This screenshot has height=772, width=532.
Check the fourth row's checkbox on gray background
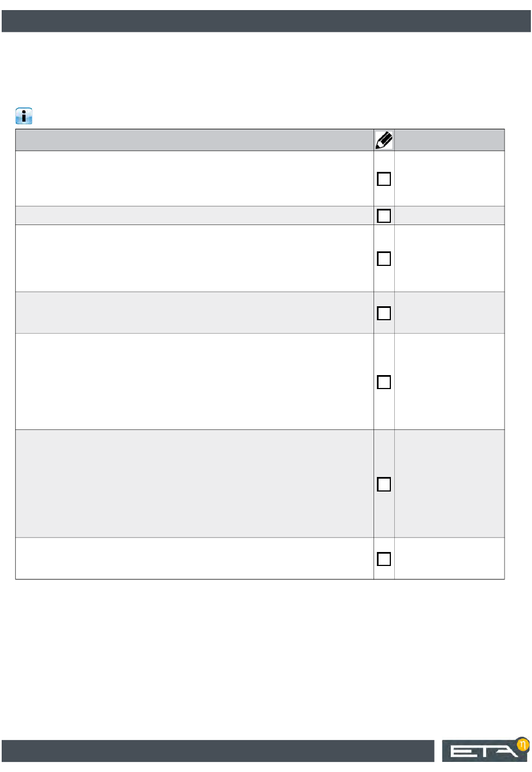click(384, 313)
